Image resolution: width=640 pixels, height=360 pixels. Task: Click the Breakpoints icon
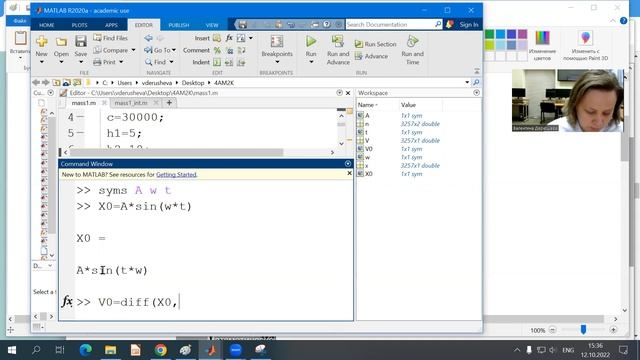277,42
